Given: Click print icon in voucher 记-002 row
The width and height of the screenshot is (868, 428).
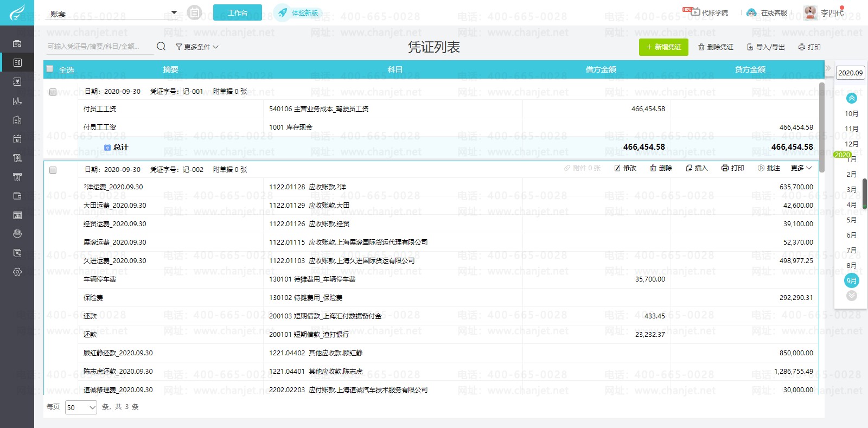Looking at the screenshot, I should (x=732, y=168).
